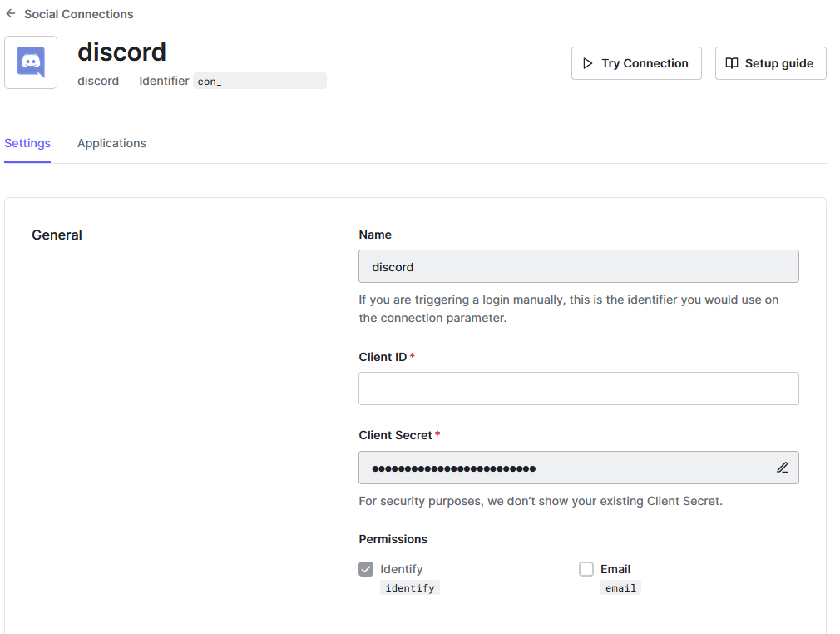Click the Client Secret label

click(x=395, y=435)
